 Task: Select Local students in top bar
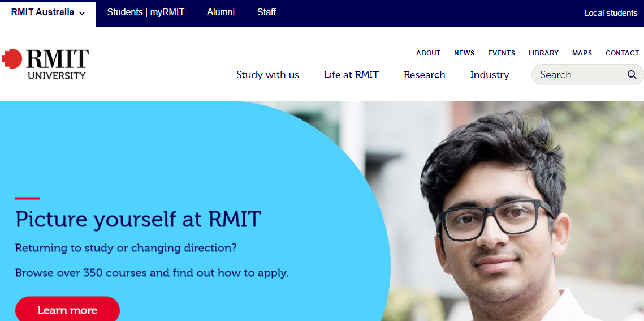(610, 13)
